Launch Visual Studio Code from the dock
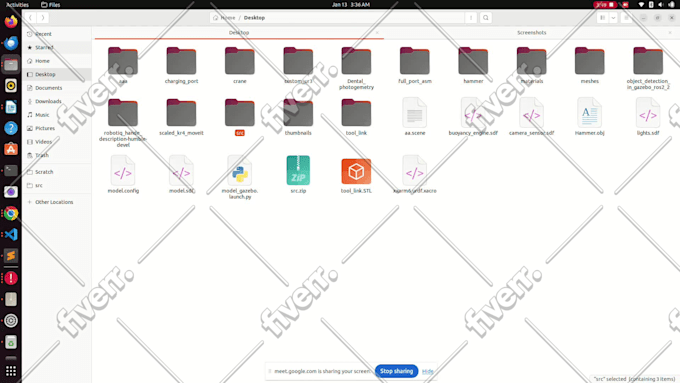Viewport: 680px width, 383px height. coord(11,235)
